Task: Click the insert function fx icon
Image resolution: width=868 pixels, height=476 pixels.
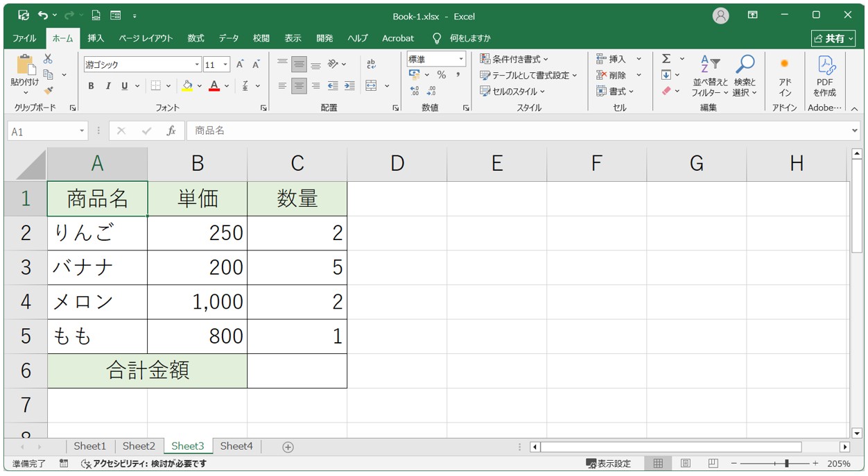Action: pyautogui.click(x=171, y=130)
